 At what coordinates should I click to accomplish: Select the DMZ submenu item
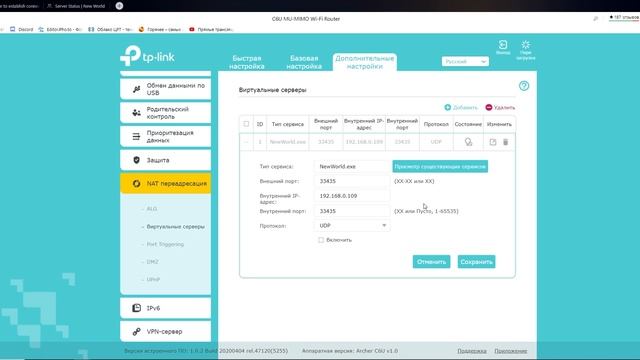pos(152,262)
